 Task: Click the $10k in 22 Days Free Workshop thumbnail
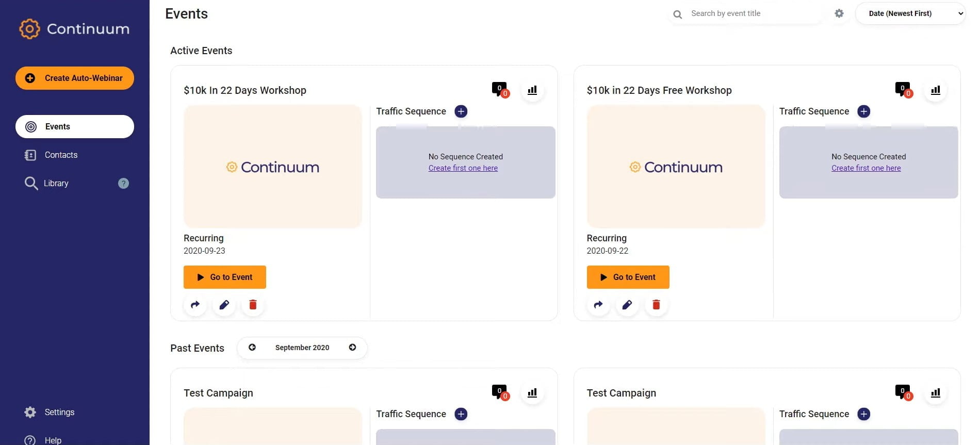676,167
